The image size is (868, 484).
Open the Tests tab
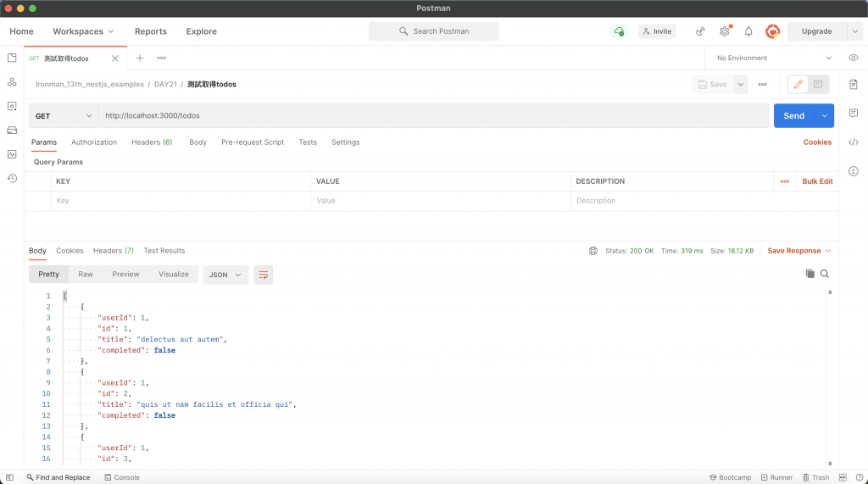click(x=308, y=142)
